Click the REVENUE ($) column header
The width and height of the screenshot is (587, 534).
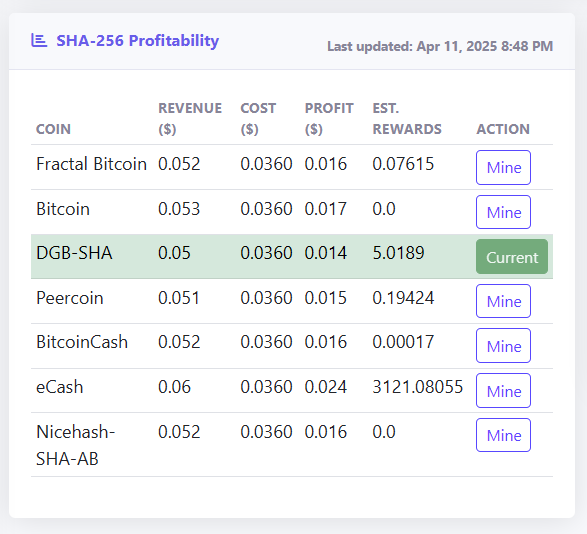(190, 119)
